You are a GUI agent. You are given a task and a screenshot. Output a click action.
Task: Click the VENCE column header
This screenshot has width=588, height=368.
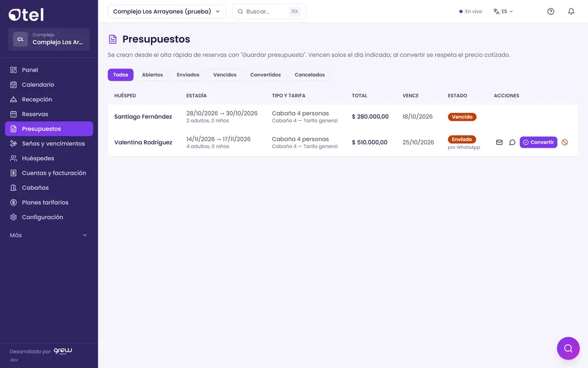[x=410, y=96]
